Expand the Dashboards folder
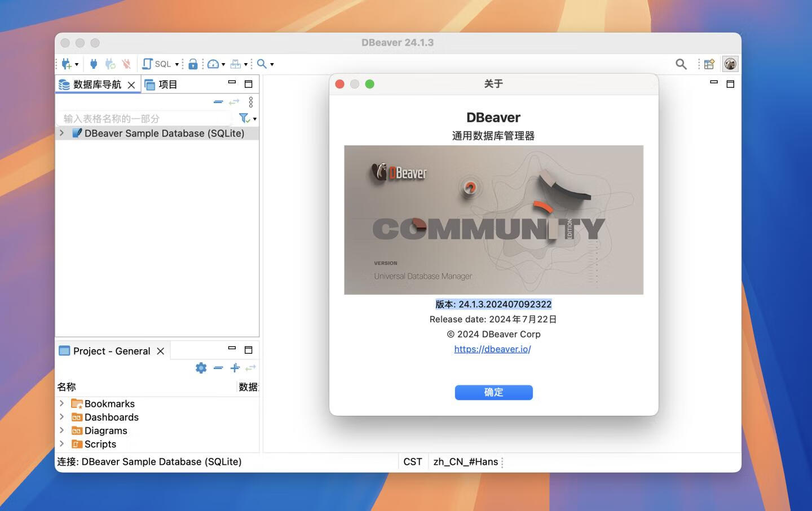812x511 pixels. coord(62,417)
